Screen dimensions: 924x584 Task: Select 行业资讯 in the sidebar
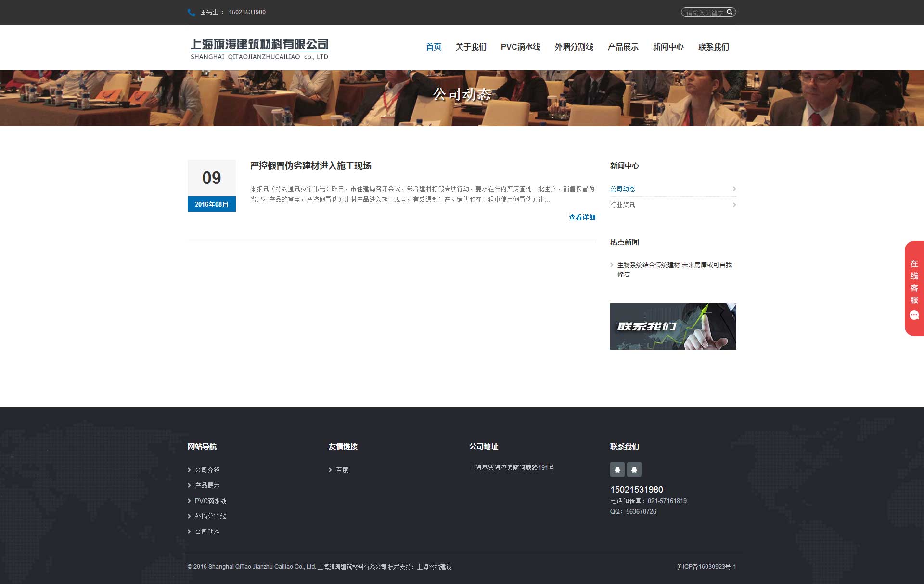(623, 205)
